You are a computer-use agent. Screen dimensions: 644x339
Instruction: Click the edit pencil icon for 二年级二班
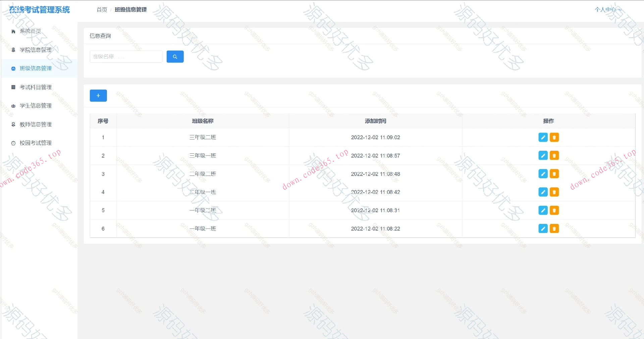click(543, 174)
